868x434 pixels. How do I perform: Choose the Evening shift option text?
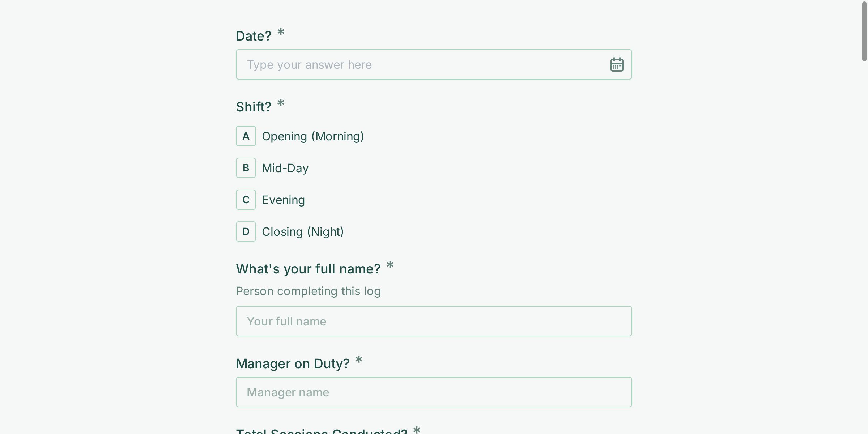coord(283,200)
